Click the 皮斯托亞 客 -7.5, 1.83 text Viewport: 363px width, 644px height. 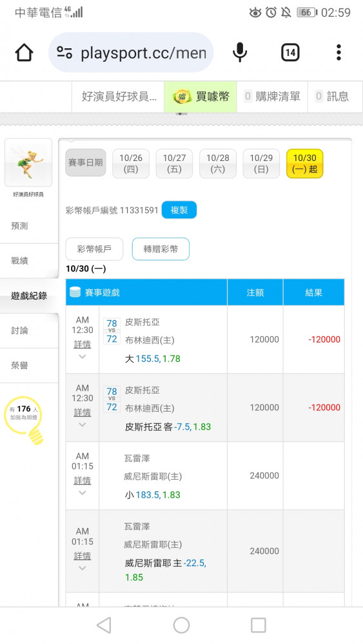[168, 427]
